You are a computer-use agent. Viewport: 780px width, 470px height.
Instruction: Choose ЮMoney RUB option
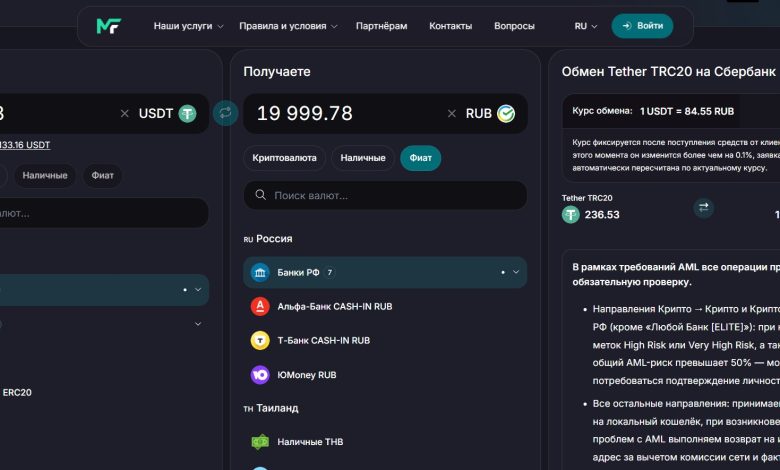385,375
